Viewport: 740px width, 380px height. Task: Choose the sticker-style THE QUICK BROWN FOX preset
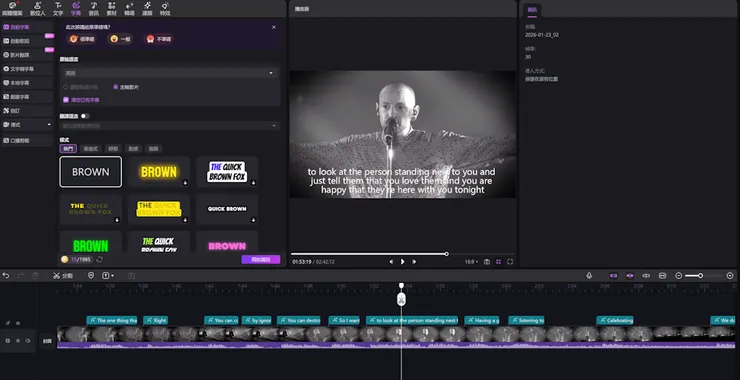coord(227,172)
